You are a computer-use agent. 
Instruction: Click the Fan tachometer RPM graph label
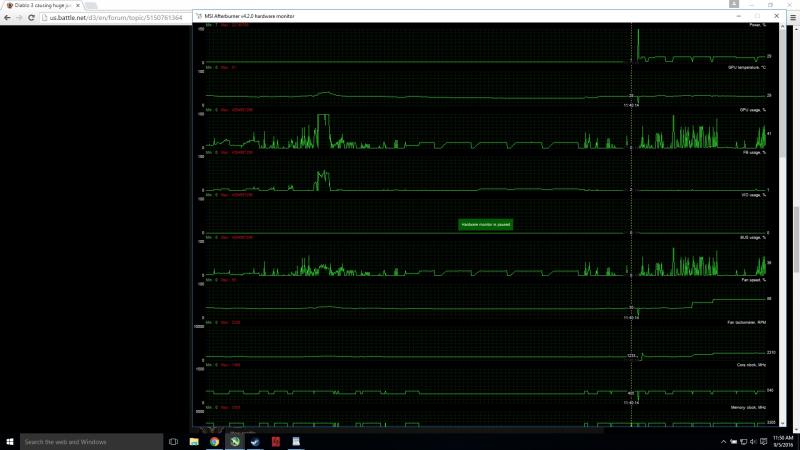point(746,322)
